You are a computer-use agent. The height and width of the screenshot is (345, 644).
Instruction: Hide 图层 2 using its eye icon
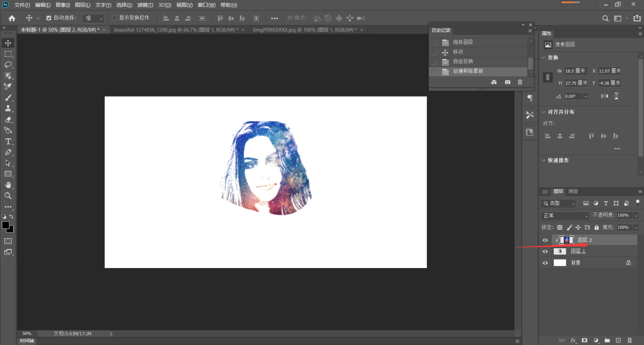(x=545, y=240)
